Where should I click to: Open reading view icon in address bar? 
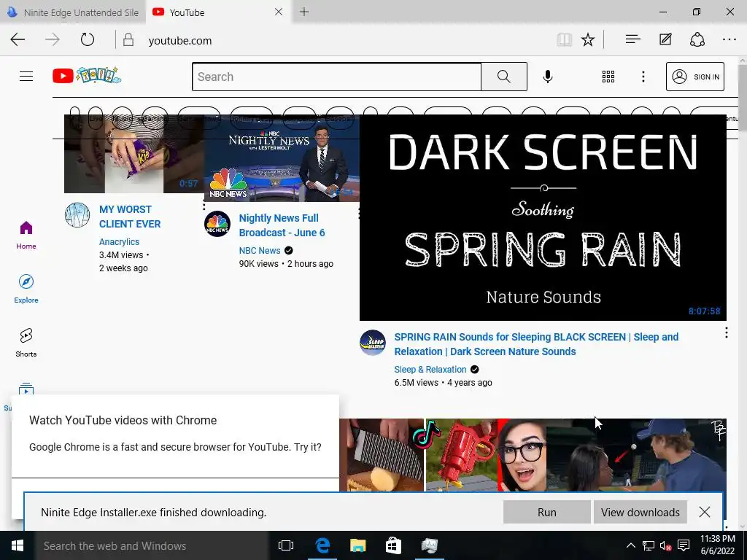click(565, 39)
